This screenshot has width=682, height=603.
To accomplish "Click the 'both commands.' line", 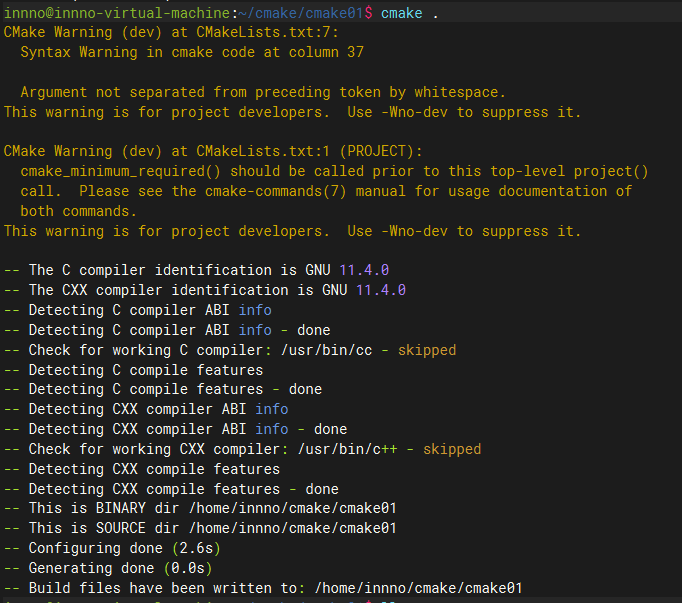I will pyautogui.click(x=78, y=211).
